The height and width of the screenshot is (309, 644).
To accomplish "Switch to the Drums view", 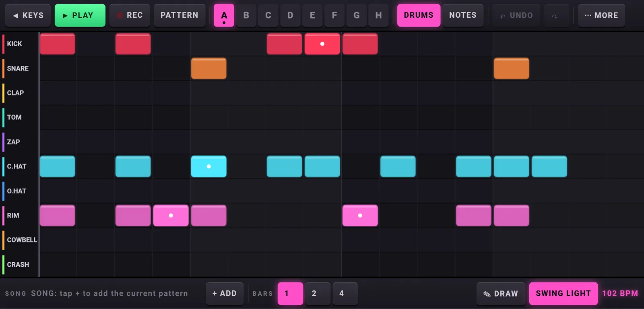I will tap(419, 15).
